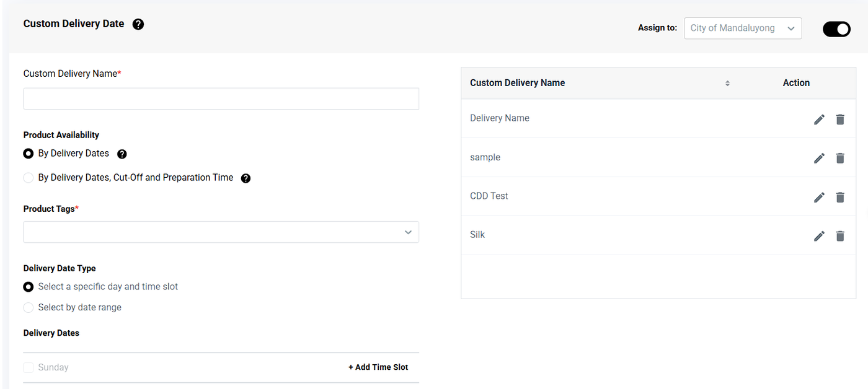Toggle the Custom Delivery Date switch off

coord(836,29)
